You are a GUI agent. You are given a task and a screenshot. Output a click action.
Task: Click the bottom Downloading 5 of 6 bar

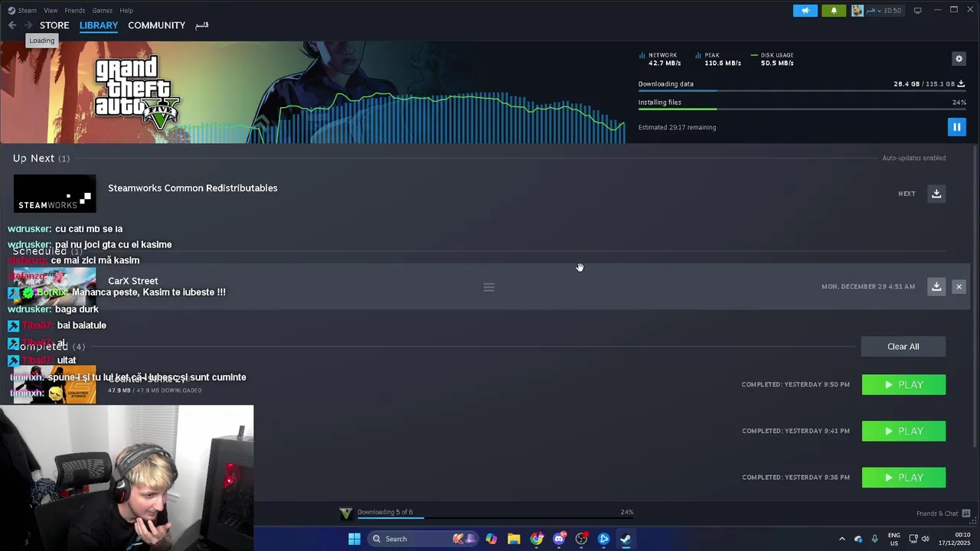click(x=495, y=518)
